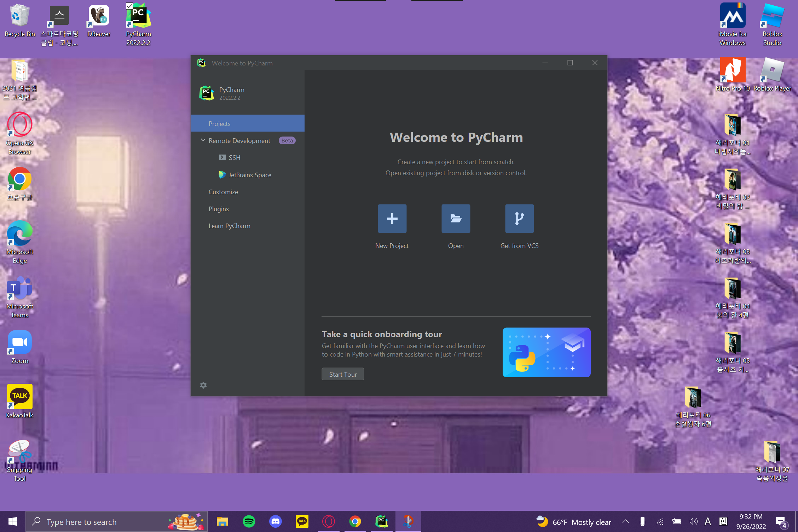Select the Recycle Bin desktop icon
798x532 pixels.
(20, 21)
